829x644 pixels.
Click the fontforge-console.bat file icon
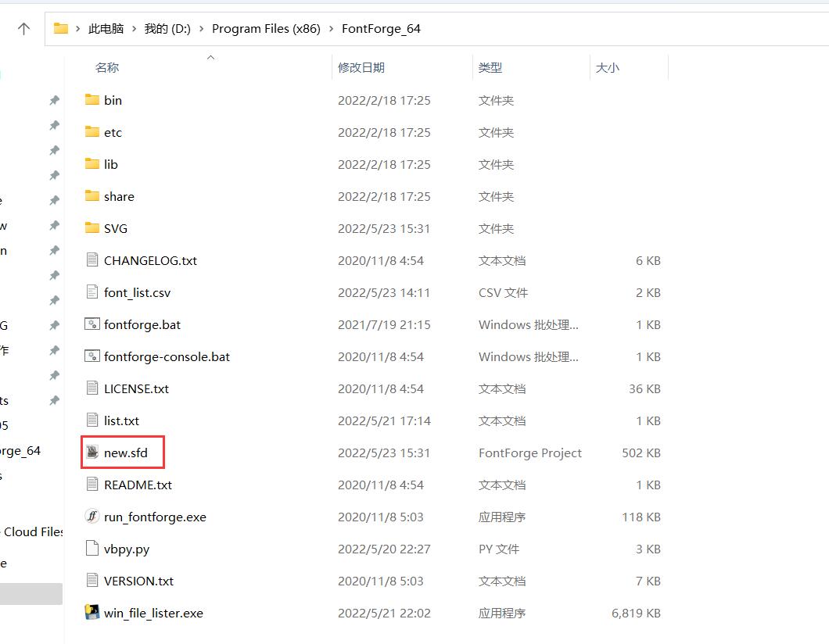[x=92, y=356]
